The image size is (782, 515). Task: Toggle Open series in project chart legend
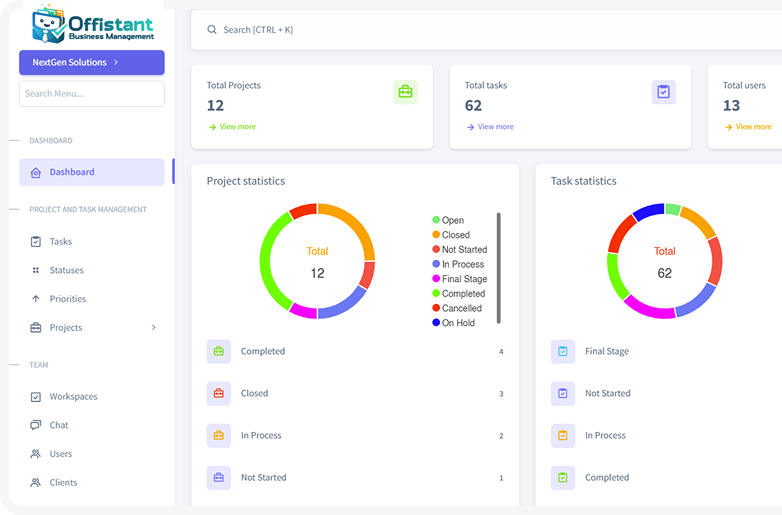[448, 220]
